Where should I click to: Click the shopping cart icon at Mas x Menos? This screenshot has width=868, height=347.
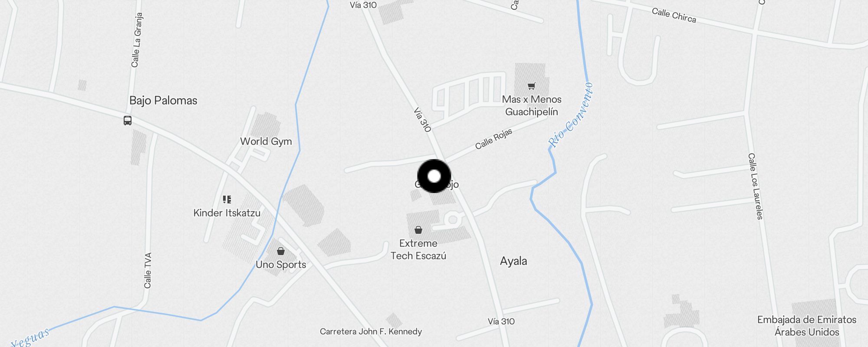click(x=532, y=86)
